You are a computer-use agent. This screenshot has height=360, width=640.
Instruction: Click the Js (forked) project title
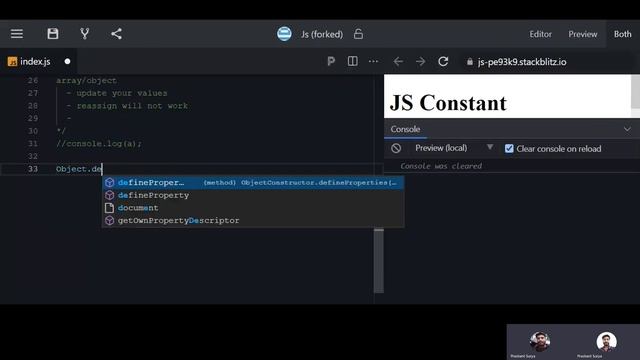click(322, 34)
